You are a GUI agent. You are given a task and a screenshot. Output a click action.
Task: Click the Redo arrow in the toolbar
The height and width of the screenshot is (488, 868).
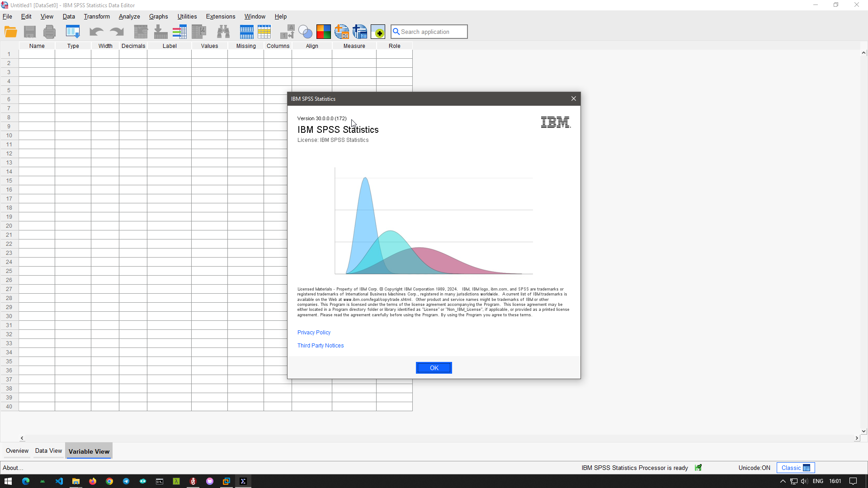pyautogui.click(x=117, y=32)
